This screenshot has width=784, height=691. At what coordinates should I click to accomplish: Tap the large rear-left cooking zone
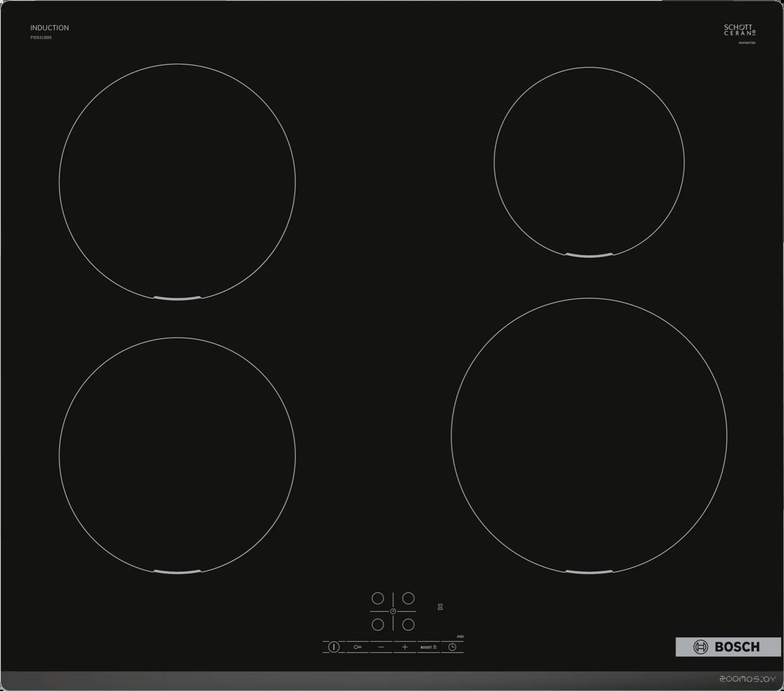[x=177, y=182]
